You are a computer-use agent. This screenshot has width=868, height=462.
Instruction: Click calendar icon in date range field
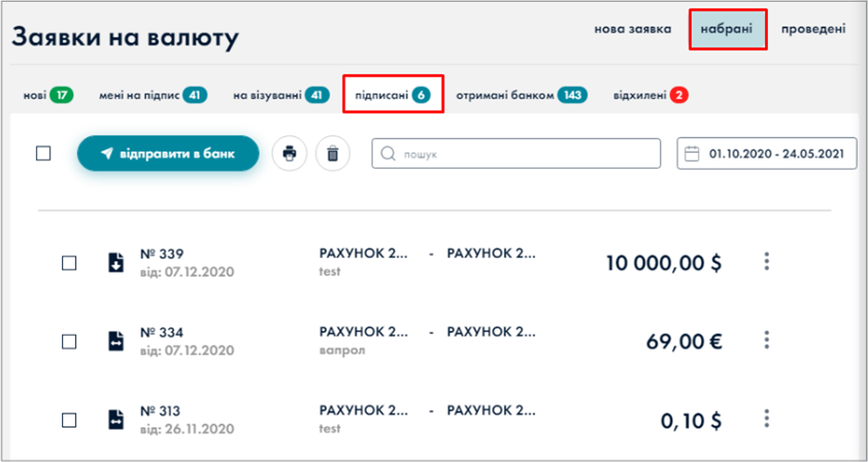pos(692,154)
